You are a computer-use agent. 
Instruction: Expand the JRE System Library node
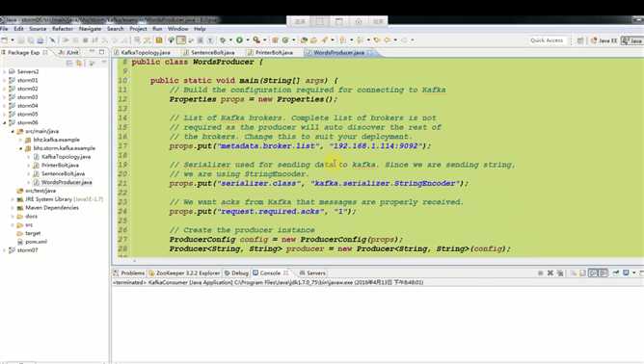tap(13, 199)
